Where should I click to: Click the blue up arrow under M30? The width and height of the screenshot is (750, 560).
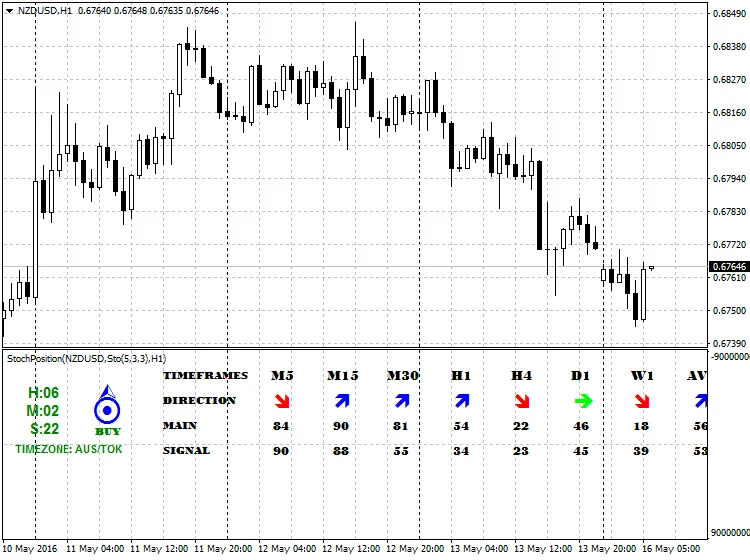[402, 401]
